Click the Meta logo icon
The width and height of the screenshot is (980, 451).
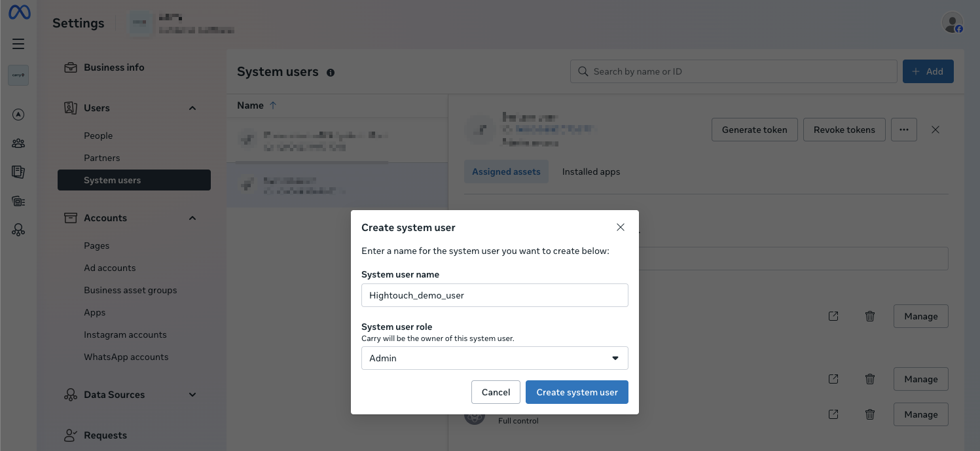[x=18, y=12]
